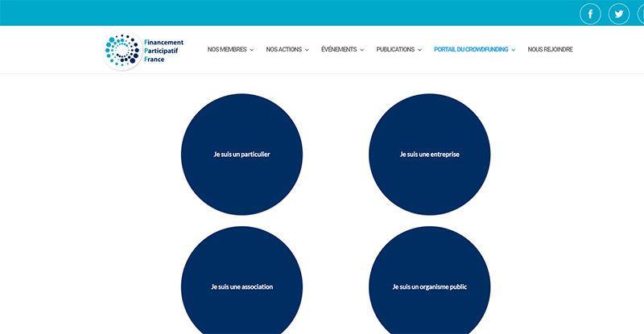Open the Nos Membres menu
This screenshot has width=644, height=334.
(230, 49)
